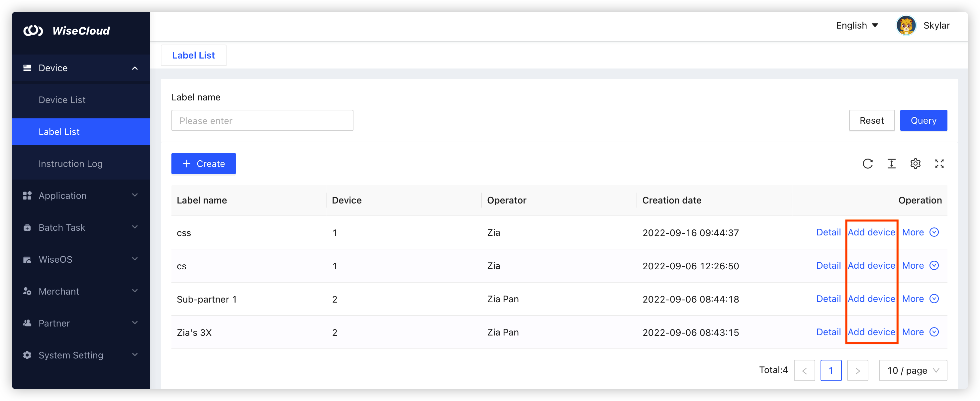Open the 10 / page dropdown
This screenshot has width=980, height=401.
[913, 370]
